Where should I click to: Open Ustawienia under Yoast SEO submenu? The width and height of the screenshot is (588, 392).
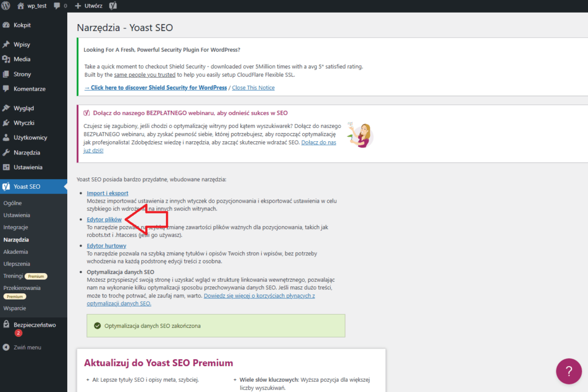pos(17,215)
